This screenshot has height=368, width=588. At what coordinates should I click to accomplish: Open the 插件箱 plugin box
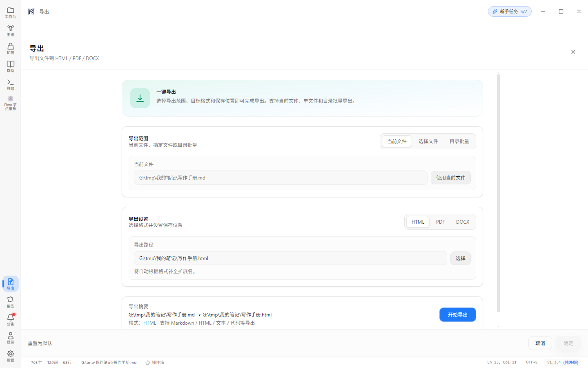point(155,363)
